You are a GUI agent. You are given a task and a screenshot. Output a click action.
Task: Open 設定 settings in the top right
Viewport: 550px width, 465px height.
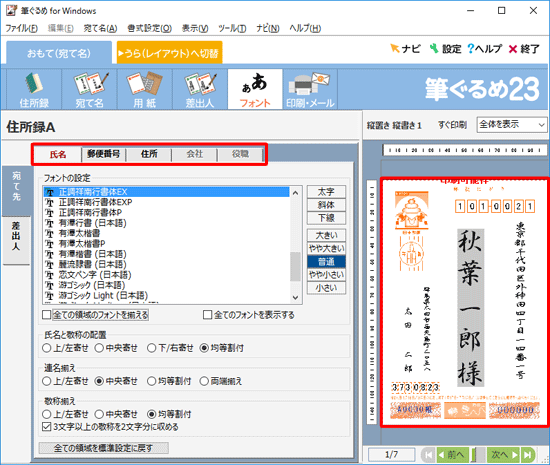[445, 49]
